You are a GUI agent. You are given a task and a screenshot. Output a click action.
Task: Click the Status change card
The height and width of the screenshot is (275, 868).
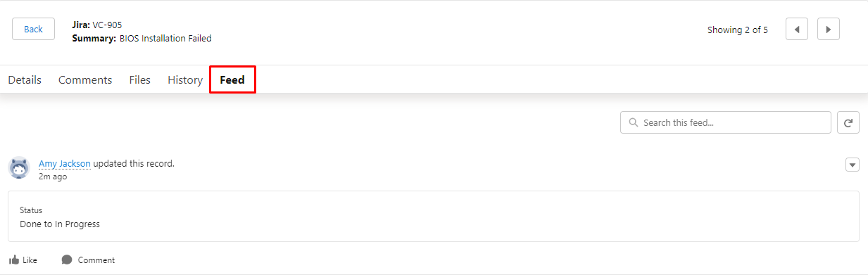click(x=434, y=217)
